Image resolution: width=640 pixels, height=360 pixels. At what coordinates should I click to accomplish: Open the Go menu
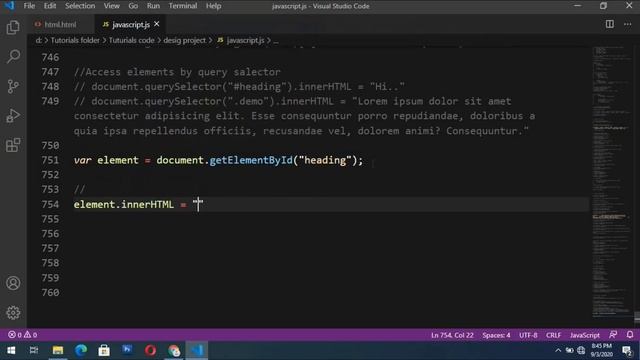click(133, 6)
